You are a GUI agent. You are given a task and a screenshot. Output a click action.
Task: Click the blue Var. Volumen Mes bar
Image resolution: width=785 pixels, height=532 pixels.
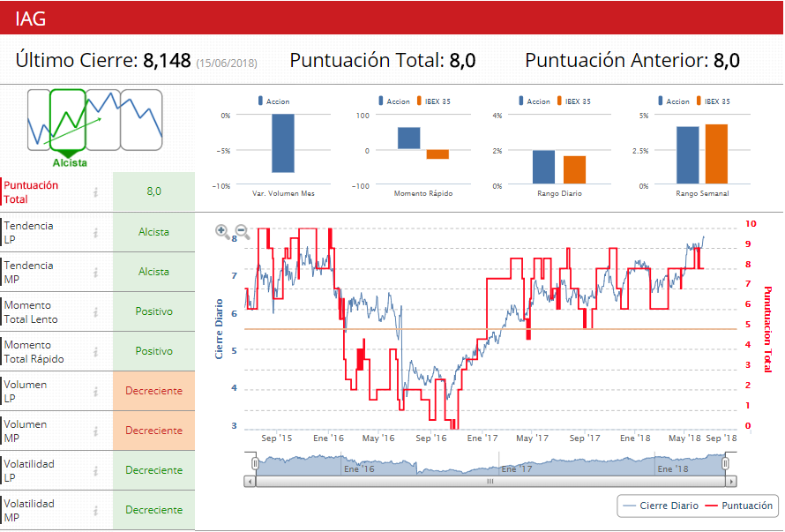283,143
